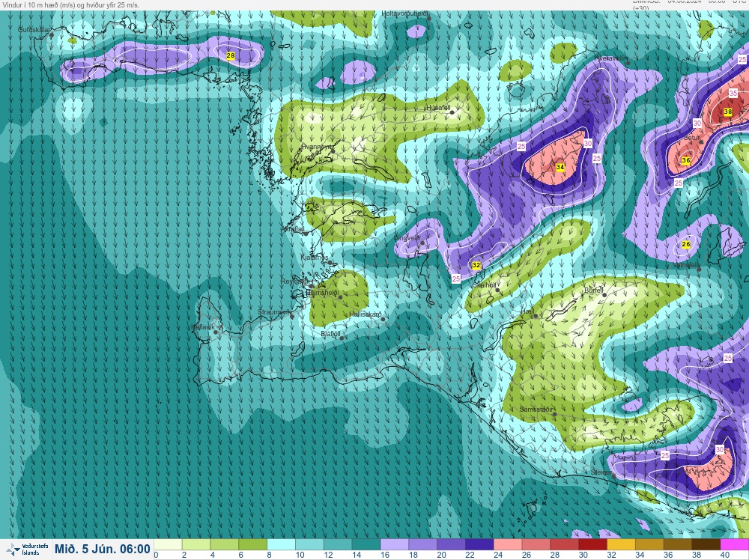749x560 pixels.
Task: Click the Holtavörðuheiði station label
Action: pyautogui.click(x=404, y=13)
